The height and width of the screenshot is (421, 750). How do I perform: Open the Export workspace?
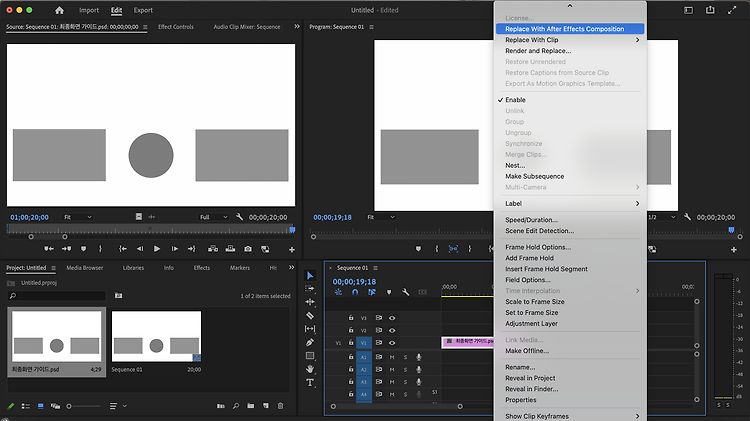coord(143,10)
